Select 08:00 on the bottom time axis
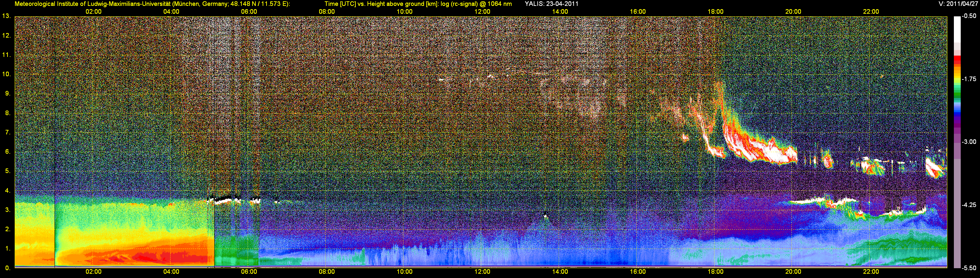Image resolution: width=980 pixels, height=278 pixels. pos(327,271)
